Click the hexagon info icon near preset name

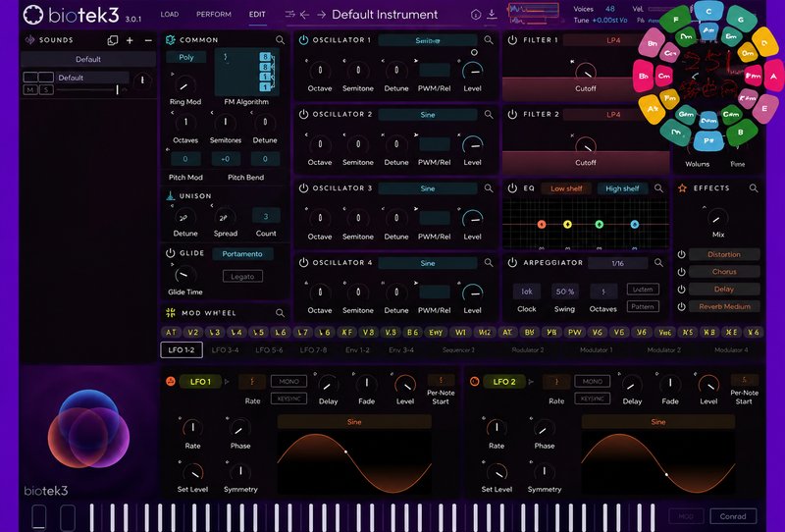(476, 15)
